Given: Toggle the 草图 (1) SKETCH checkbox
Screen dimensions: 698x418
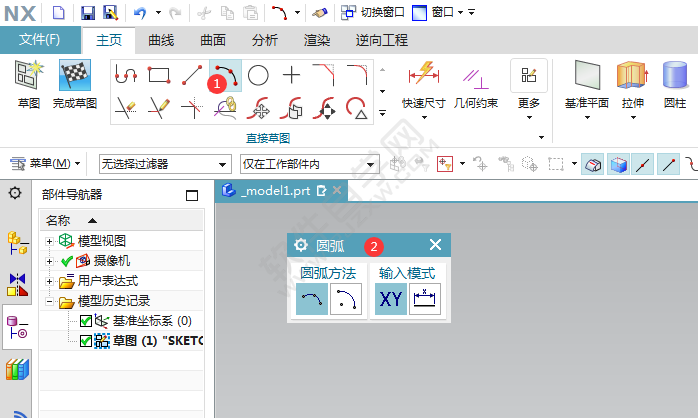Looking at the screenshot, I should [85, 341].
